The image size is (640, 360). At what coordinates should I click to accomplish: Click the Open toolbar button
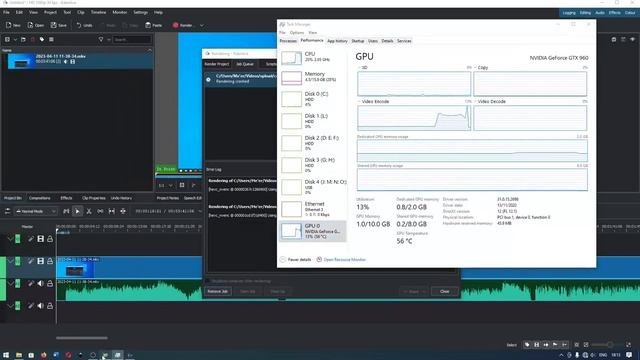36,25
